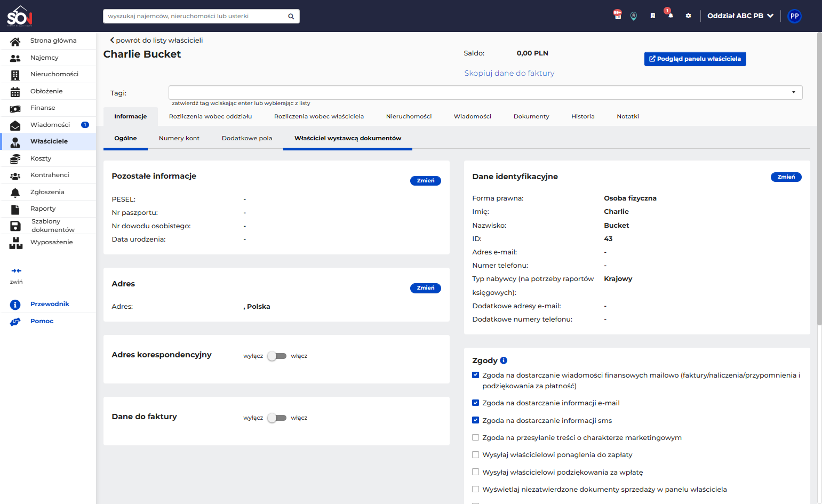
Task: Click Zmień in Dane identyfikacyjne
Action: coord(786,177)
